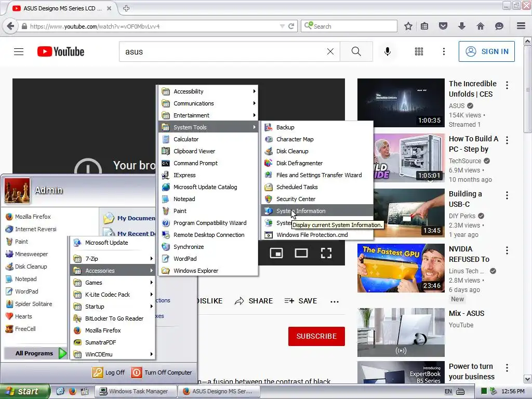
Task: Launch Program Compatibility Wizard
Action: [x=208, y=223]
